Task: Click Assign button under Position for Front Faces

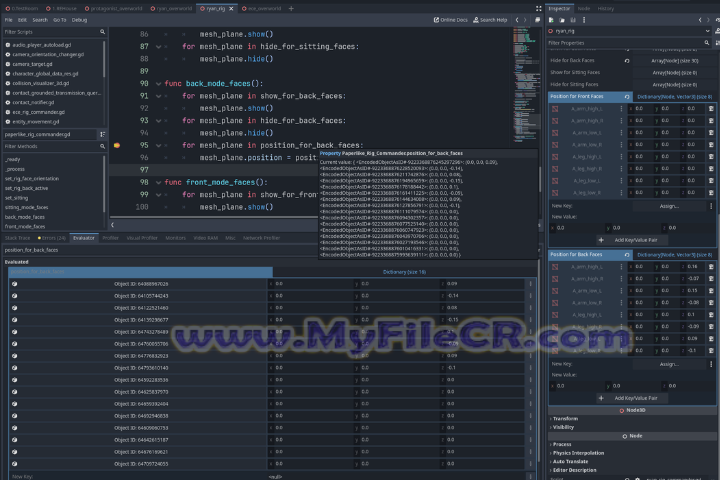Action: (669, 206)
